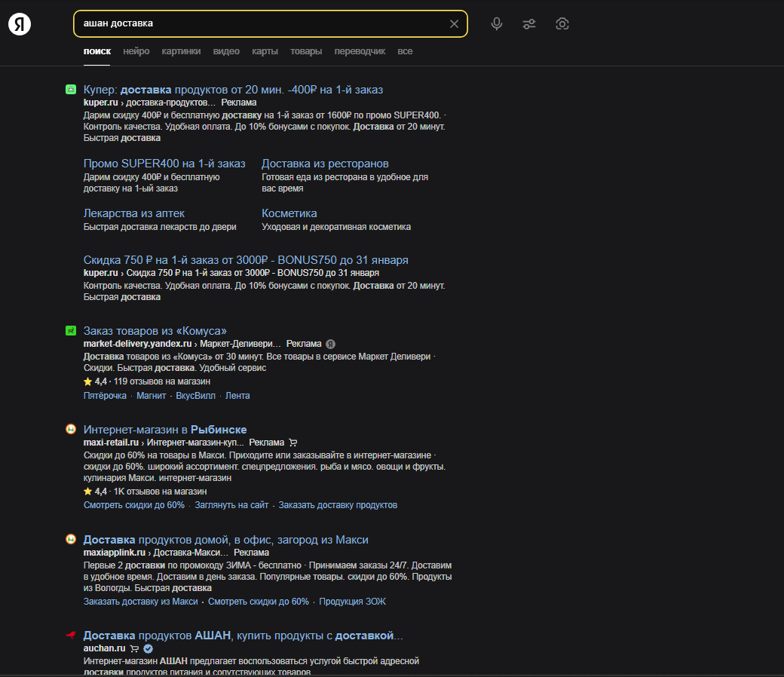Open the карты tab
This screenshot has width=784, height=677.
coord(265,51)
